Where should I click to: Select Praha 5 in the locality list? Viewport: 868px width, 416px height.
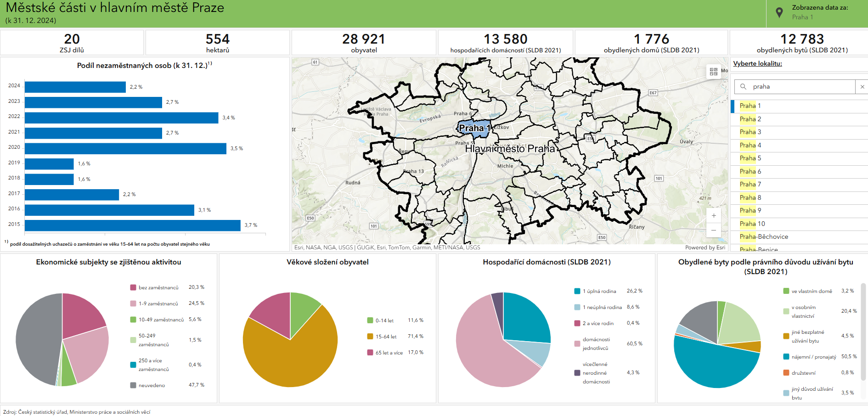[750, 158]
